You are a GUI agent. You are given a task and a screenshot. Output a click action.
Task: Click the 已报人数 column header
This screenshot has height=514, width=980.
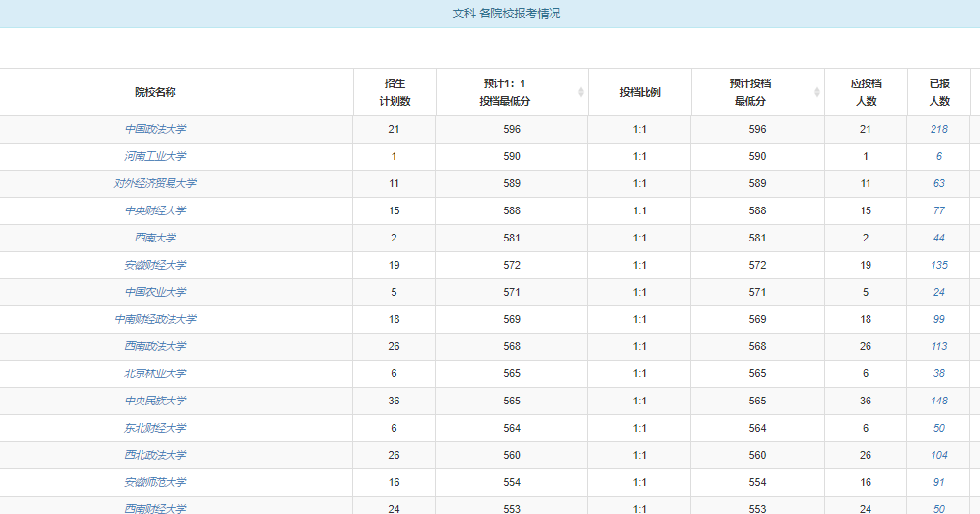coord(939,92)
